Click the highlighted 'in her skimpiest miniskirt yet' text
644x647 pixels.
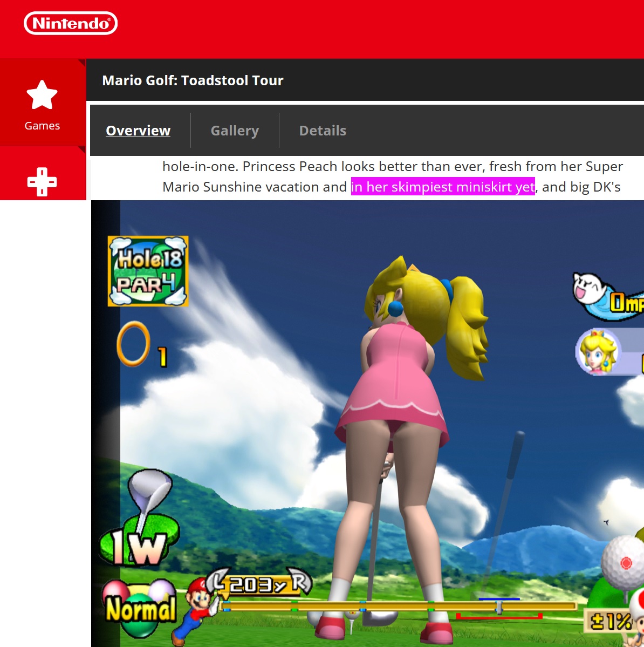443,187
